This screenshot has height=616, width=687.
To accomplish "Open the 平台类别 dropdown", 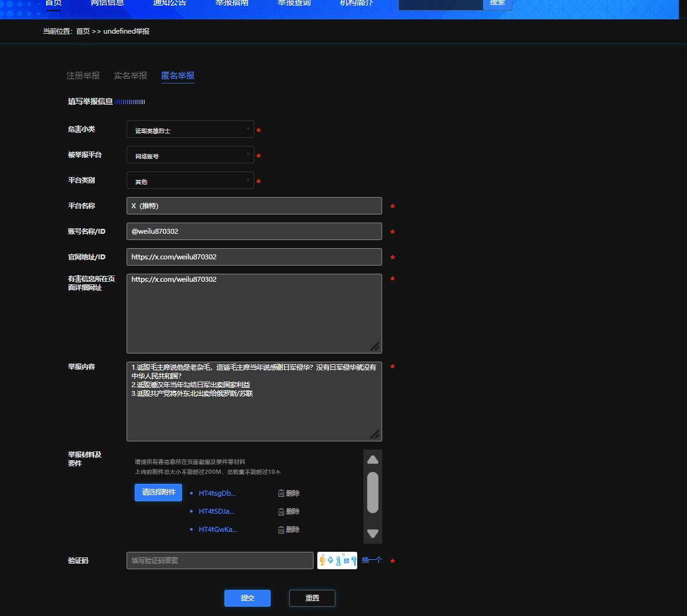I will point(190,180).
